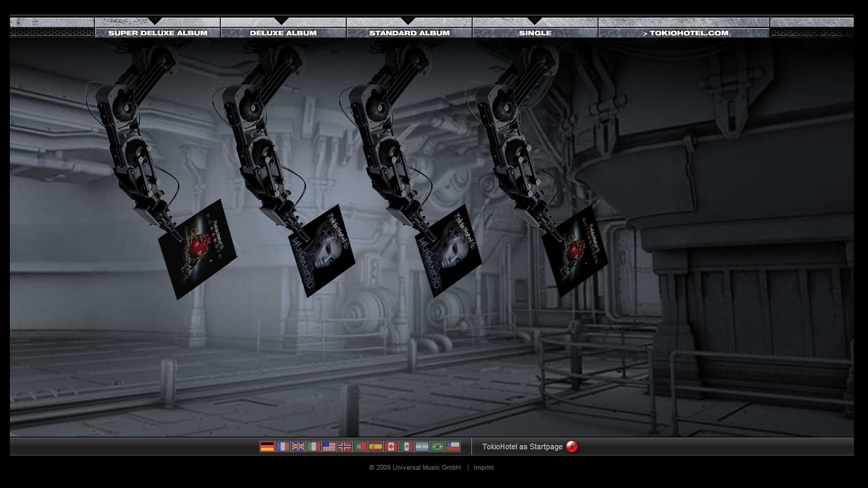Choose the Argentine flag

tap(422, 447)
